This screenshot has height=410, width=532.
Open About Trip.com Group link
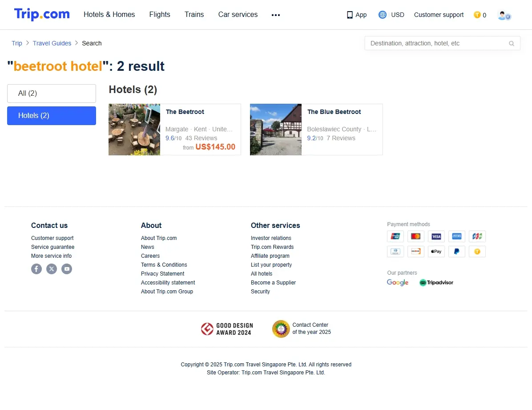(x=167, y=292)
